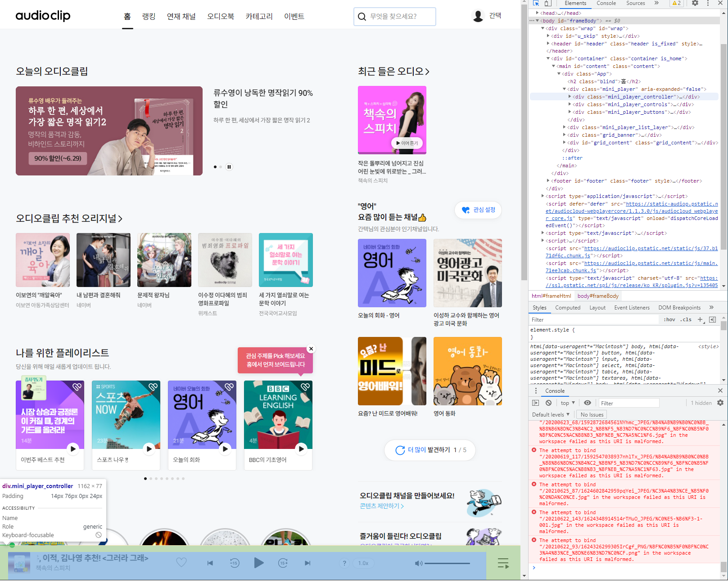
Task: Forward 15 seconds in mini player
Action: point(283,563)
